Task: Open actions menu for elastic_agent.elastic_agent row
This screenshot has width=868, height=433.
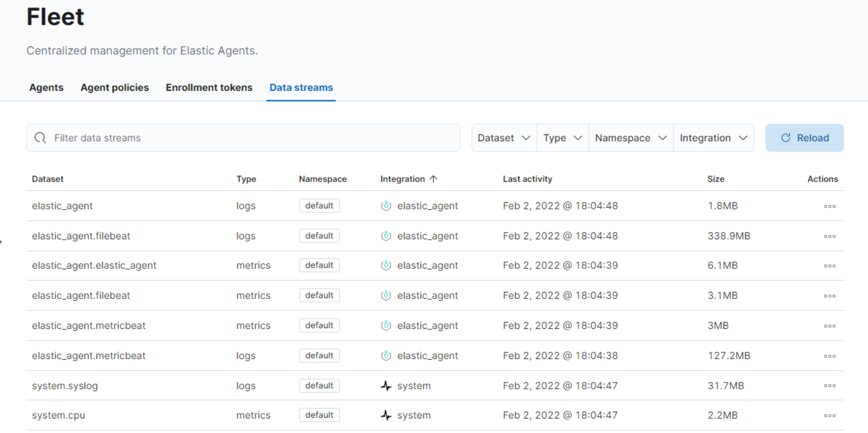Action: point(829,266)
